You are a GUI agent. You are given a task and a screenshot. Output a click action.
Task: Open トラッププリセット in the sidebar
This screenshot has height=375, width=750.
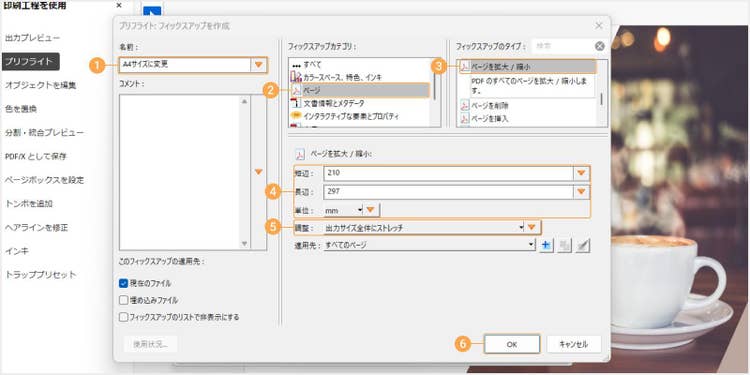[x=41, y=275]
